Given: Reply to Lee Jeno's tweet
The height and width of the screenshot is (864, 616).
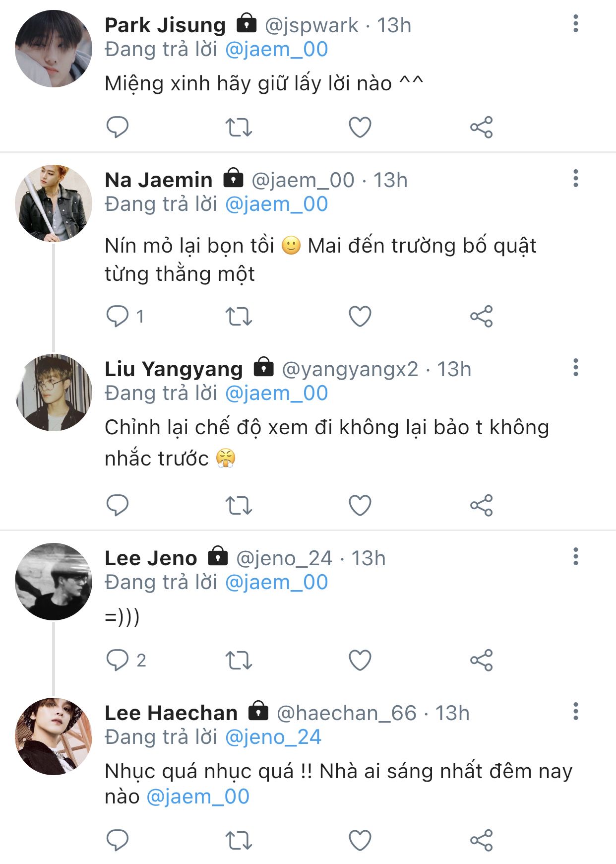Looking at the screenshot, I should [118, 660].
